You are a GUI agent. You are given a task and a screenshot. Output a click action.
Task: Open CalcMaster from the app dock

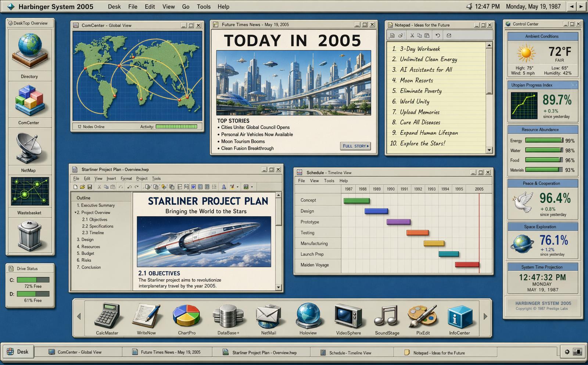tap(107, 316)
